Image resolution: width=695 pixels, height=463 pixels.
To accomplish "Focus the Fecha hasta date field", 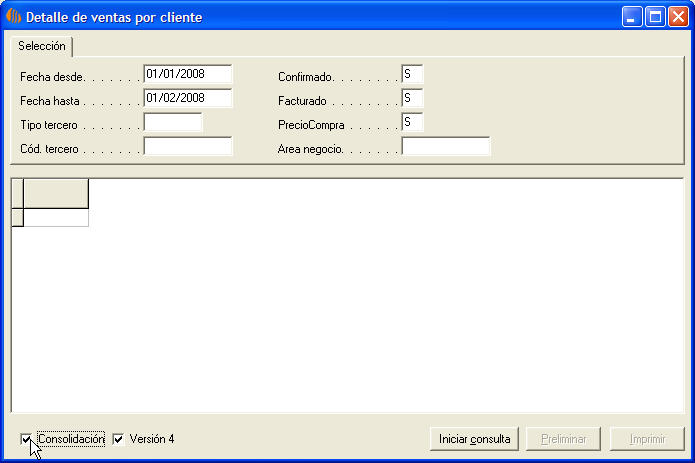I will point(187,99).
